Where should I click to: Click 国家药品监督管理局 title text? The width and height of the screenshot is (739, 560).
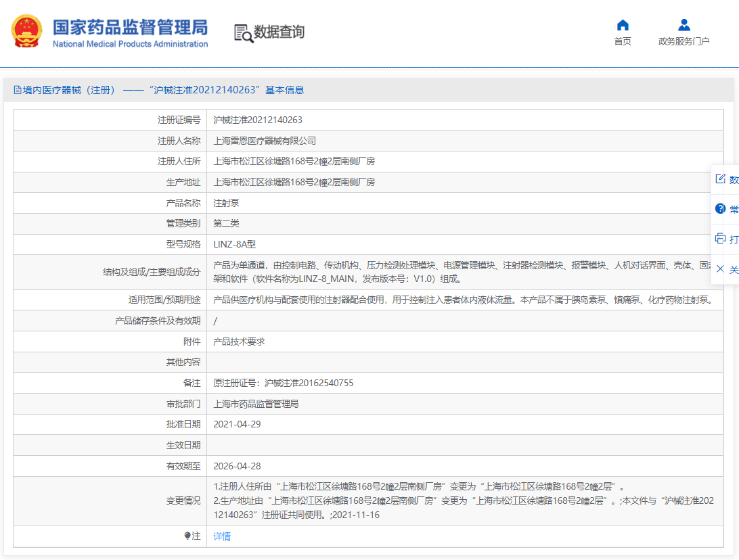tap(130, 27)
